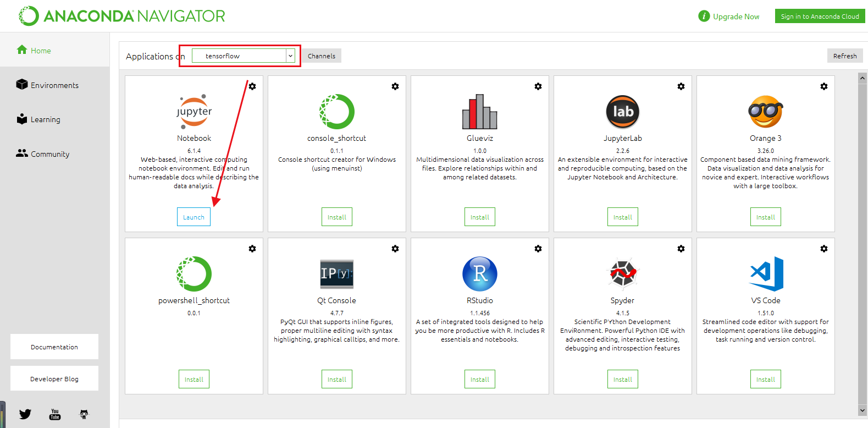Click the RStudio version 1.1.456 text
This screenshot has height=428, width=868.
(480, 313)
